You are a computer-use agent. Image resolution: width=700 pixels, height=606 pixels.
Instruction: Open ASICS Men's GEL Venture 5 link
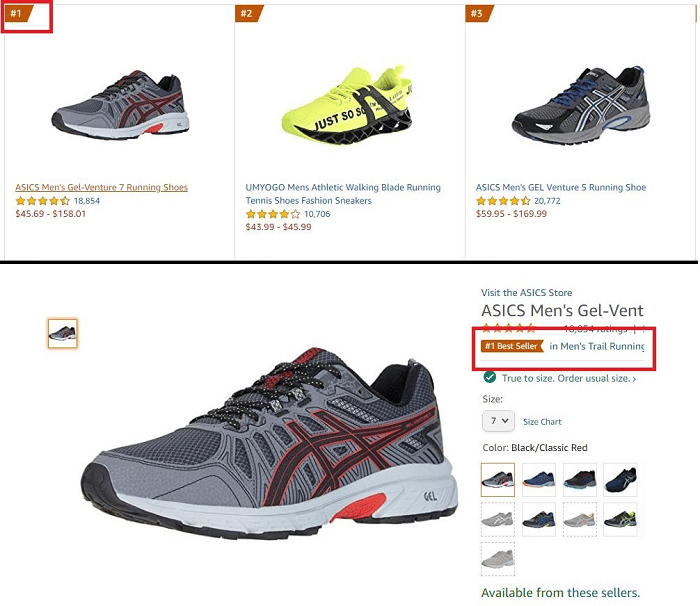(561, 188)
